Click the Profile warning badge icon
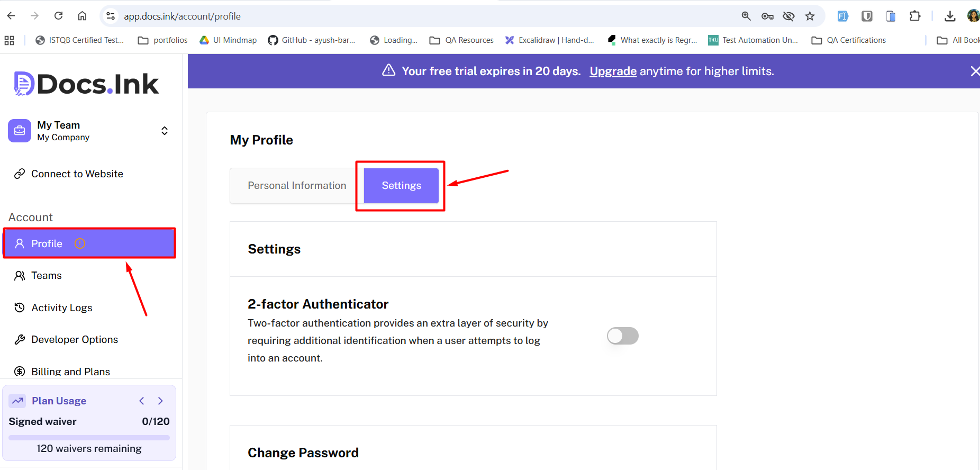980x470 pixels. [80, 243]
